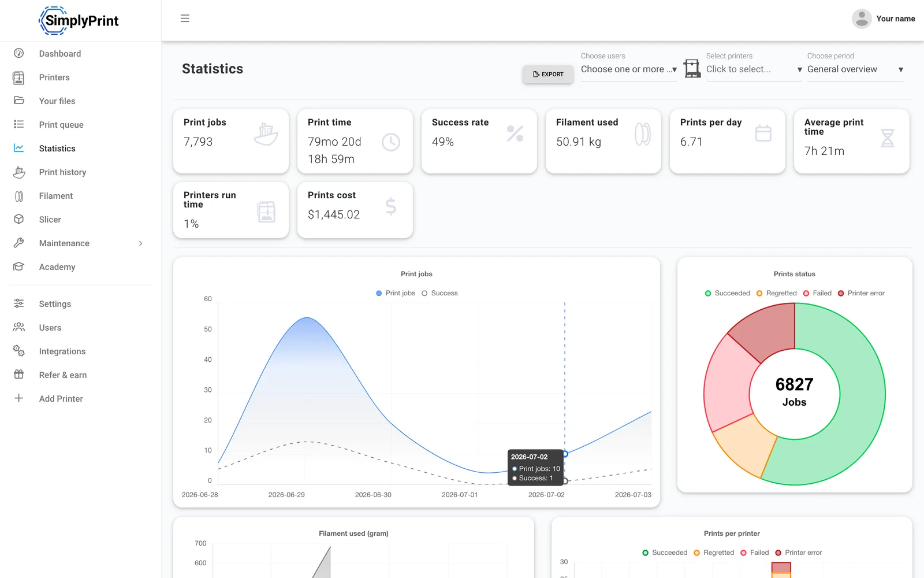Toggle Printer error in Prints status legend

click(x=861, y=293)
